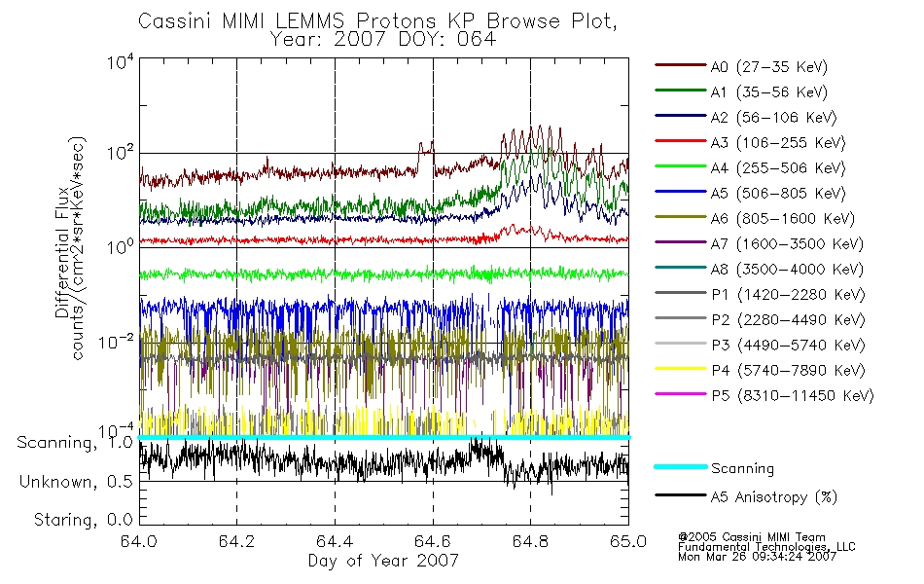Click the Staring, 0.0 axis label
This screenshot has height=584, width=924.
coord(84,520)
